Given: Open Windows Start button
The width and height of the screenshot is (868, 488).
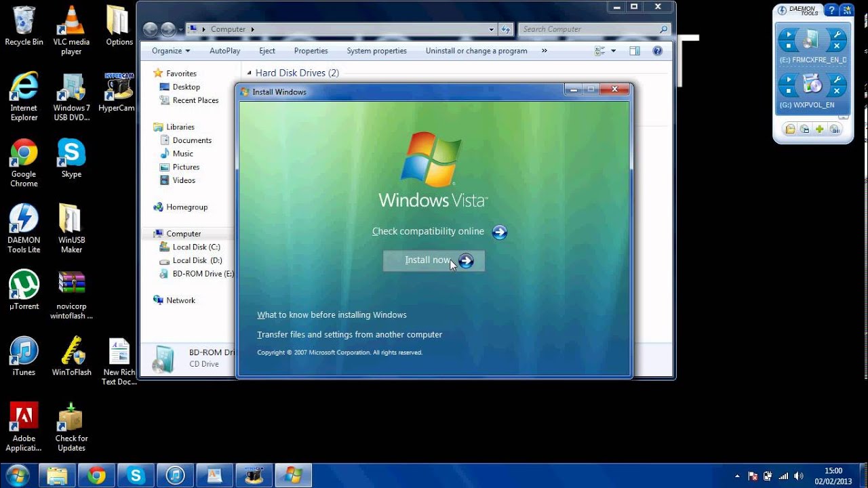Looking at the screenshot, I should coord(18,475).
